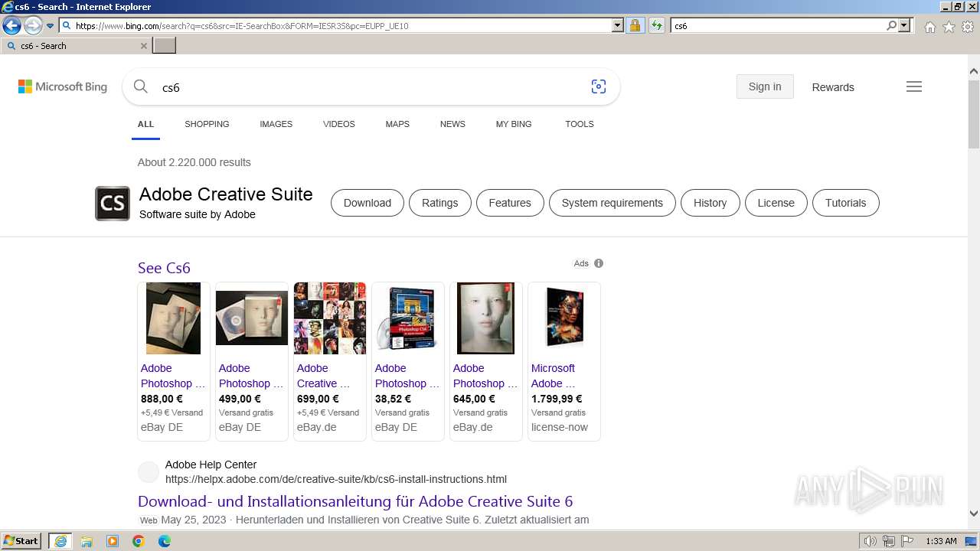Open the 699,00 € Adobe Creative thumbnail
980x551 pixels.
pyautogui.click(x=330, y=318)
